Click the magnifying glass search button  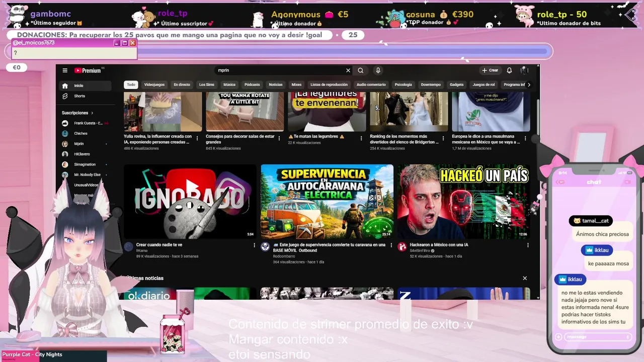point(360,70)
